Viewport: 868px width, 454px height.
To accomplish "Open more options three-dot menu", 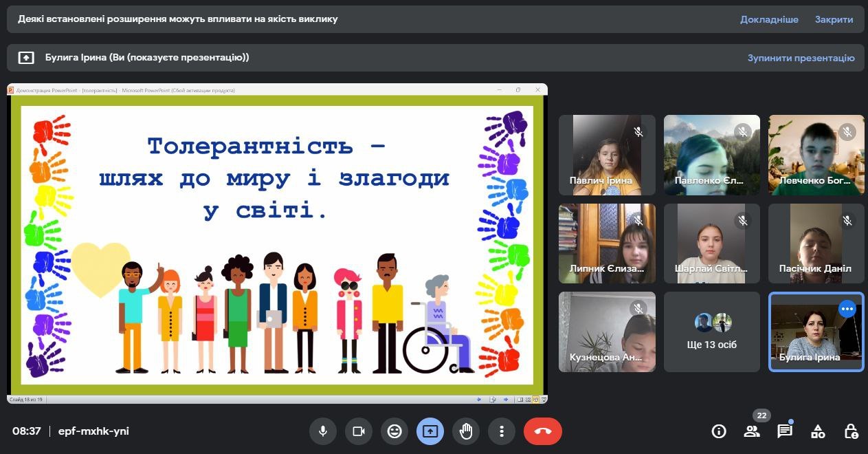I will click(502, 431).
